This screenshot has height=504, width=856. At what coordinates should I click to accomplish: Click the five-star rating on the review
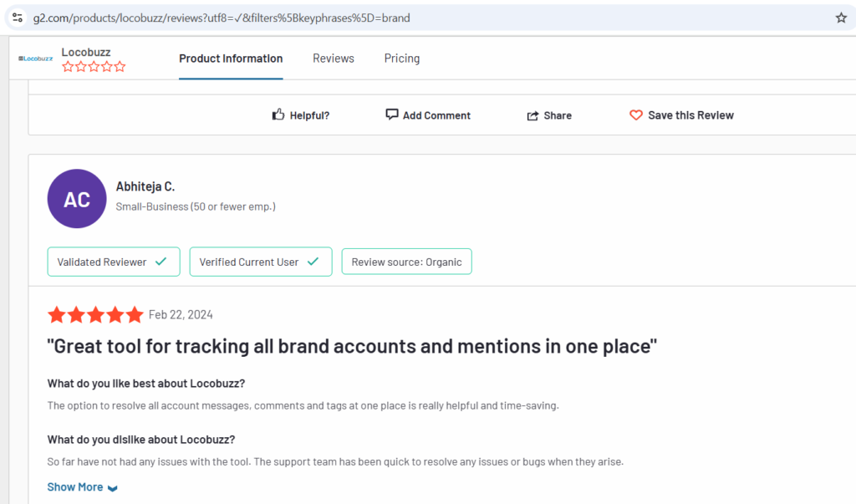[95, 315]
